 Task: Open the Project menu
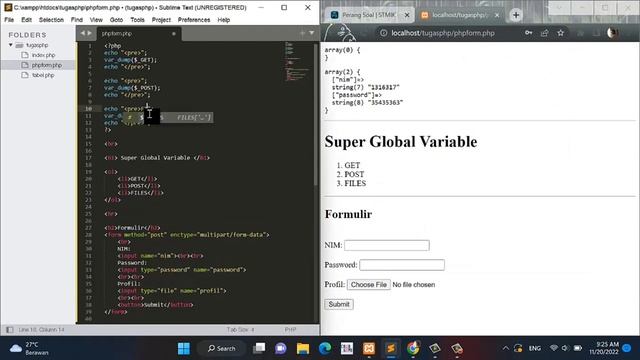[x=161, y=20]
